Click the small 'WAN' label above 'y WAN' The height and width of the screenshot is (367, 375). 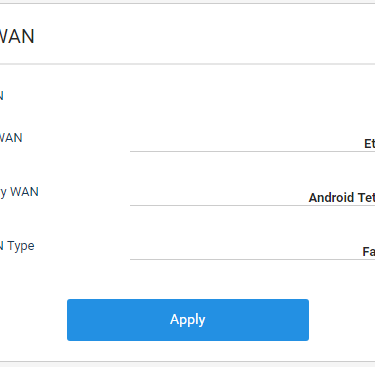11,138
